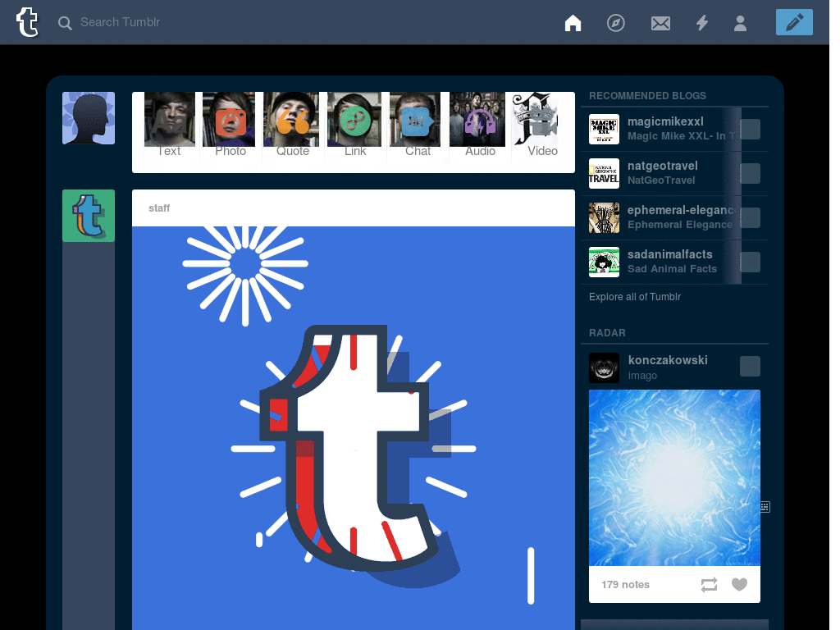840x630 pixels.
Task: Click the small keyboard shortcut icon
Action: (765, 507)
